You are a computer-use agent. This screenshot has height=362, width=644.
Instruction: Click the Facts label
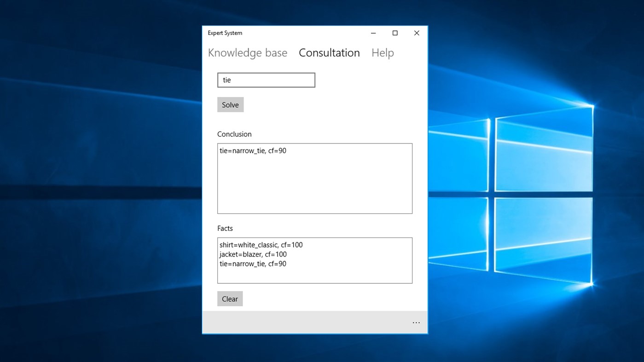tap(225, 228)
